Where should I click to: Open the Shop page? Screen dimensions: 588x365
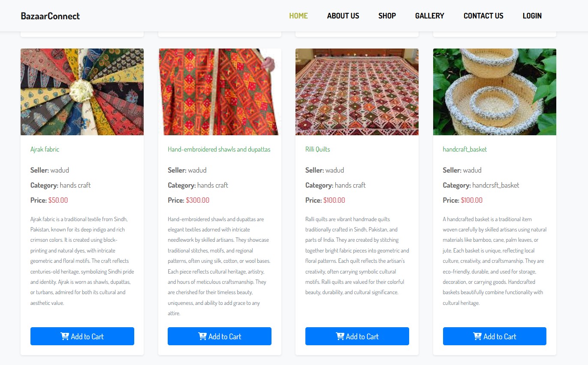coord(387,16)
